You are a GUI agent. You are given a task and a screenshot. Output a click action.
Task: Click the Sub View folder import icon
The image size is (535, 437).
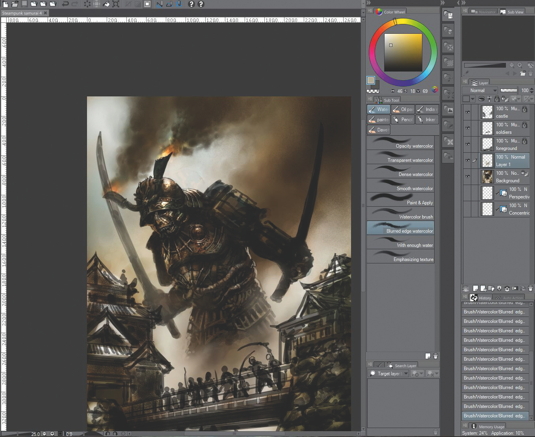click(x=523, y=73)
